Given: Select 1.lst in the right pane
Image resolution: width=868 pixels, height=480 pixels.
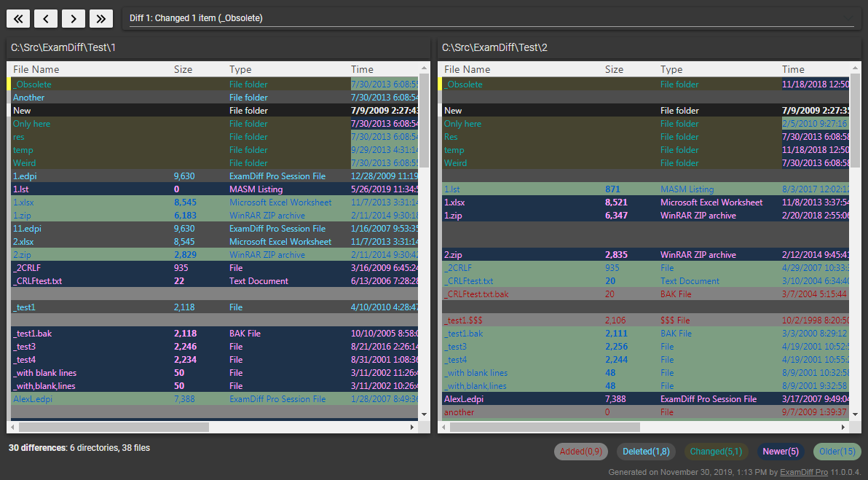Looking at the screenshot, I should (x=644, y=189).
